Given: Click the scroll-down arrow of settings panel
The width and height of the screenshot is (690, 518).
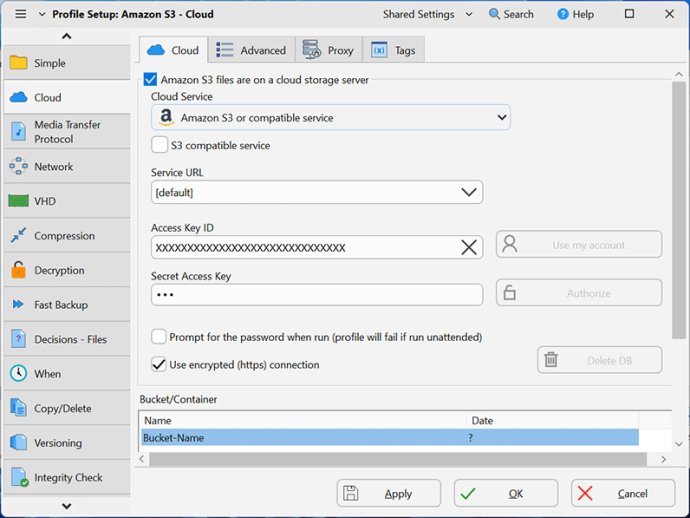Looking at the screenshot, I should (679, 444).
